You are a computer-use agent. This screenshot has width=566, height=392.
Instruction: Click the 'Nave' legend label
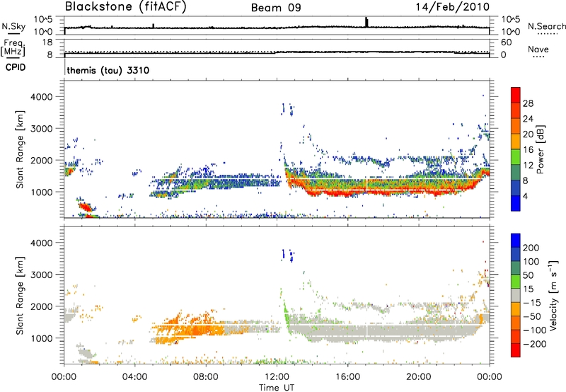538,50
